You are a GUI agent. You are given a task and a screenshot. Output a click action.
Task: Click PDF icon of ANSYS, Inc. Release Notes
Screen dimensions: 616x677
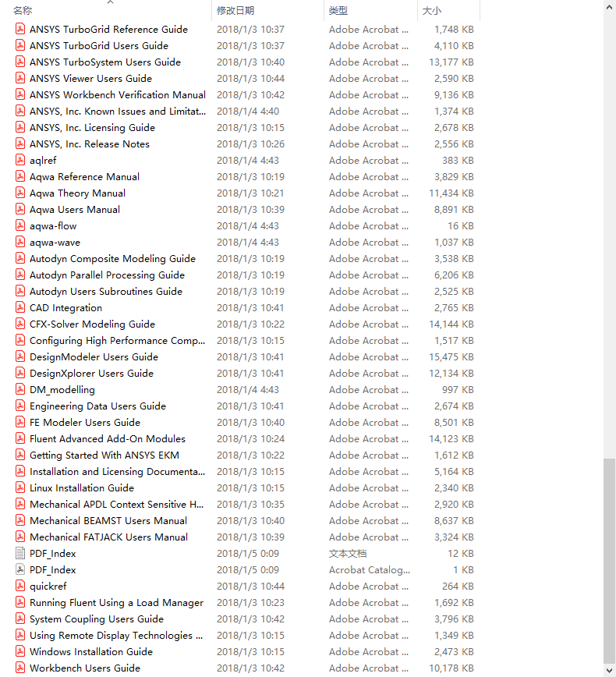[20, 144]
